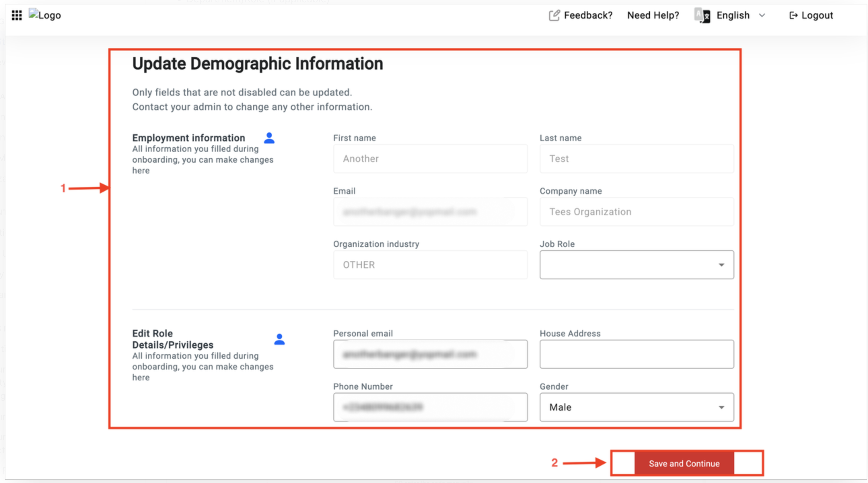
Task: Click into the Personal email field
Action: [430, 354]
